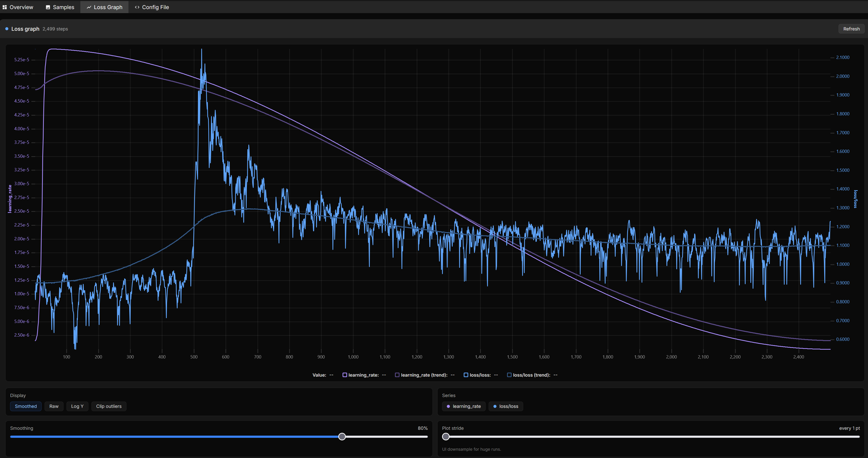Select the Loss Graph tab

(105, 7)
